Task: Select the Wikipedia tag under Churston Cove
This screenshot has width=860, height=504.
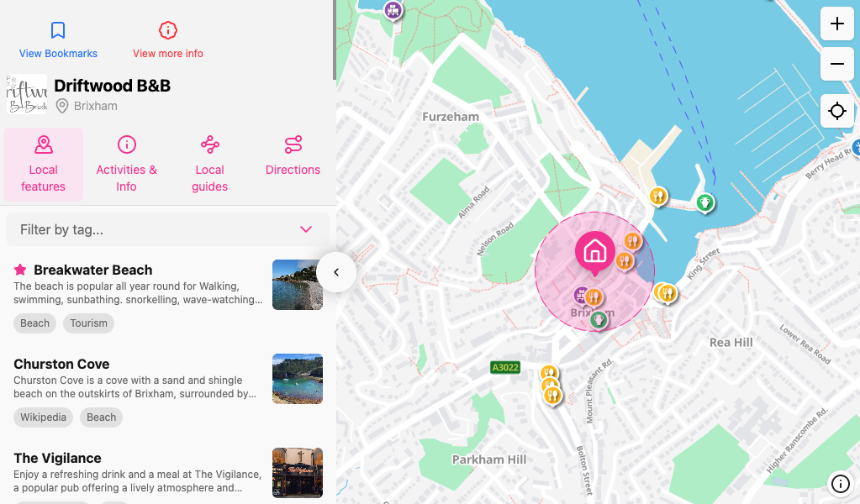Action: coord(43,417)
